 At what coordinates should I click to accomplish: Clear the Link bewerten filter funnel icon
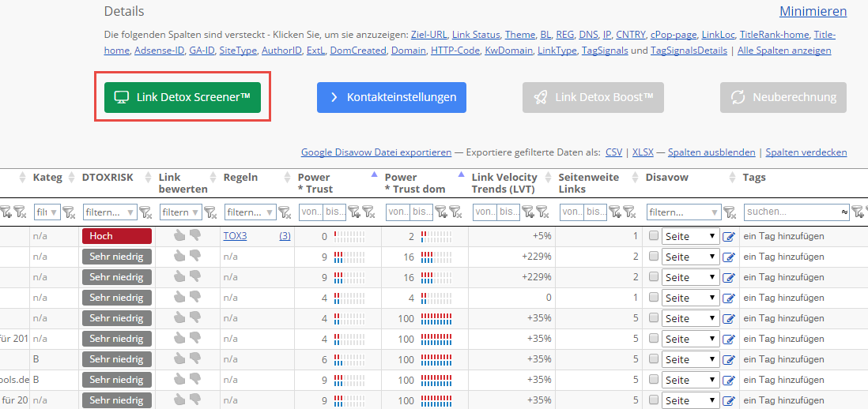click(210, 212)
